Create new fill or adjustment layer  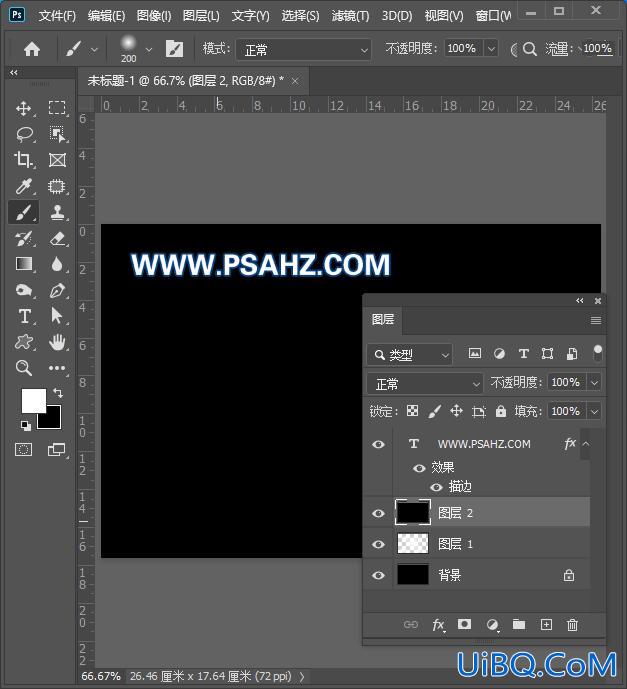coord(492,624)
